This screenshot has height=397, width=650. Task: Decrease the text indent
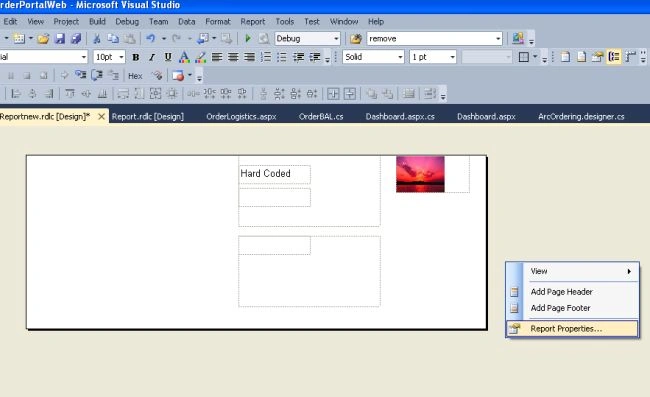coord(298,57)
